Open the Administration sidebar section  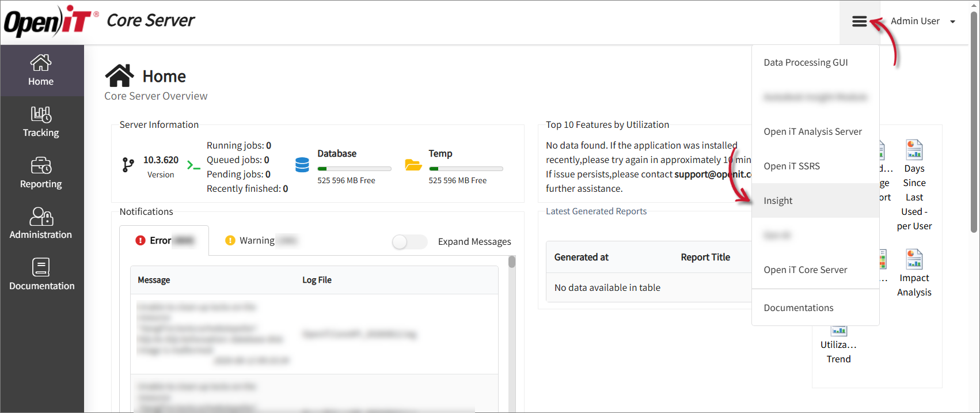point(41,223)
